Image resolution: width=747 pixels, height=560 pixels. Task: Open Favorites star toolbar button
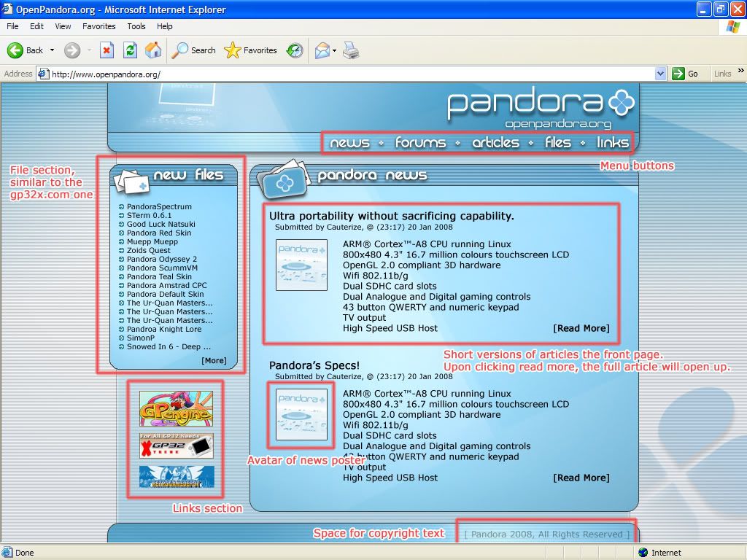[251, 50]
